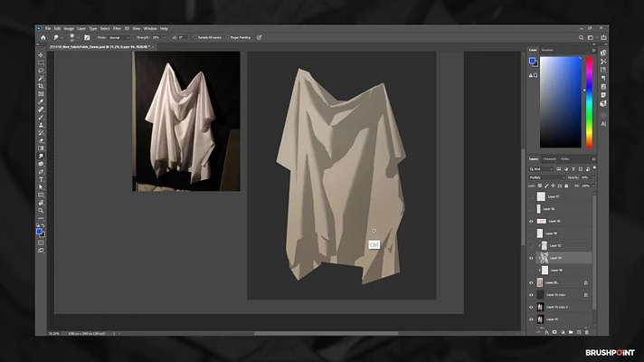Select the Smudge tool in toolbar
This screenshot has height=362, width=644.
[x=41, y=156]
